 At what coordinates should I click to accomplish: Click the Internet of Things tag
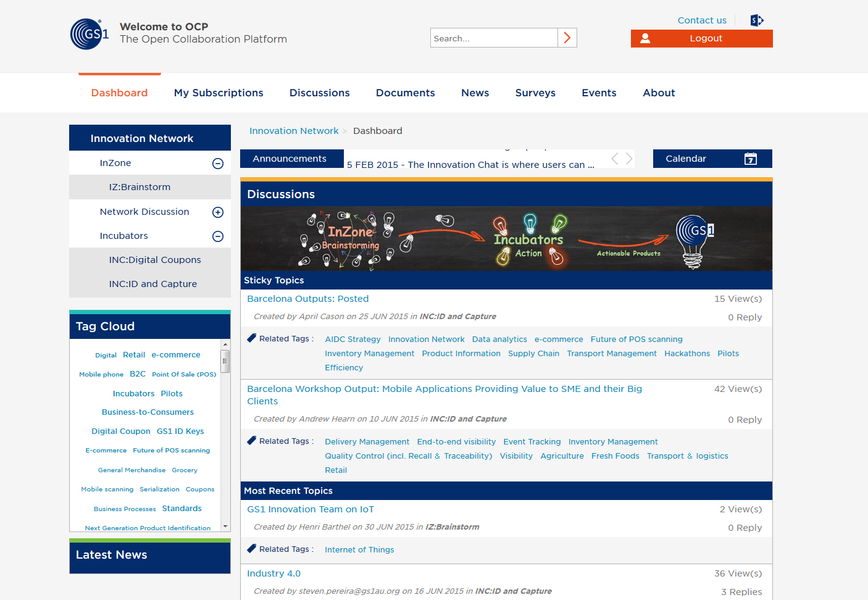pyautogui.click(x=359, y=550)
